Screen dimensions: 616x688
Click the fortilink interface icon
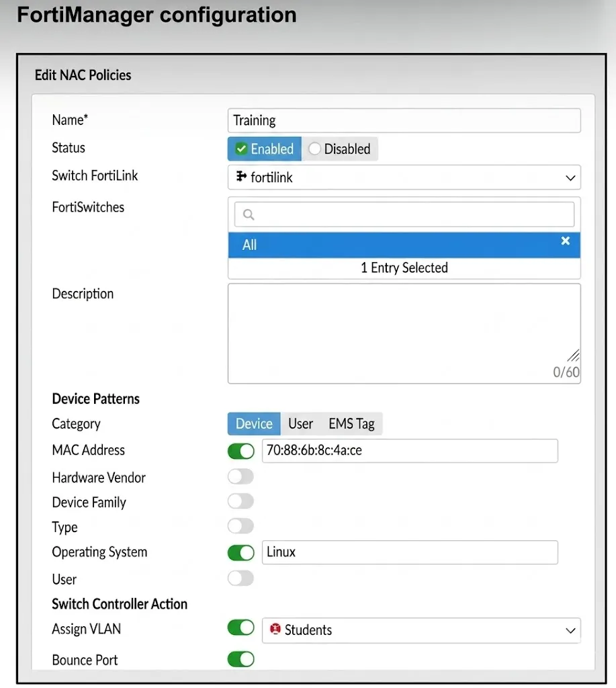coord(241,177)
